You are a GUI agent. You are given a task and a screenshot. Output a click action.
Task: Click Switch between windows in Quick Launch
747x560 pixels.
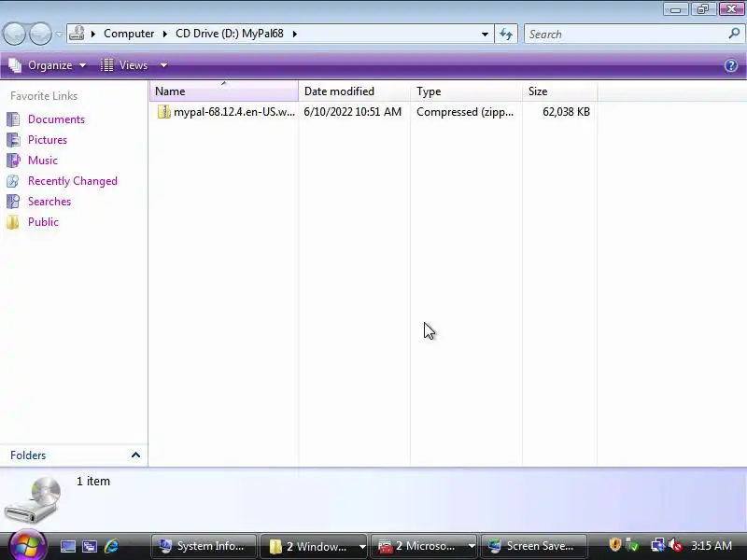pos(90,546)
